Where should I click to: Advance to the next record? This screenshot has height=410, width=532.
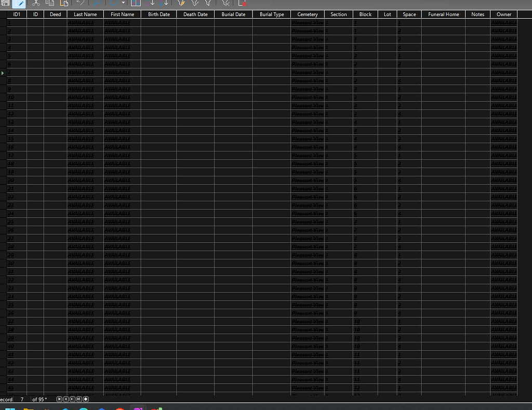[73, 399]
